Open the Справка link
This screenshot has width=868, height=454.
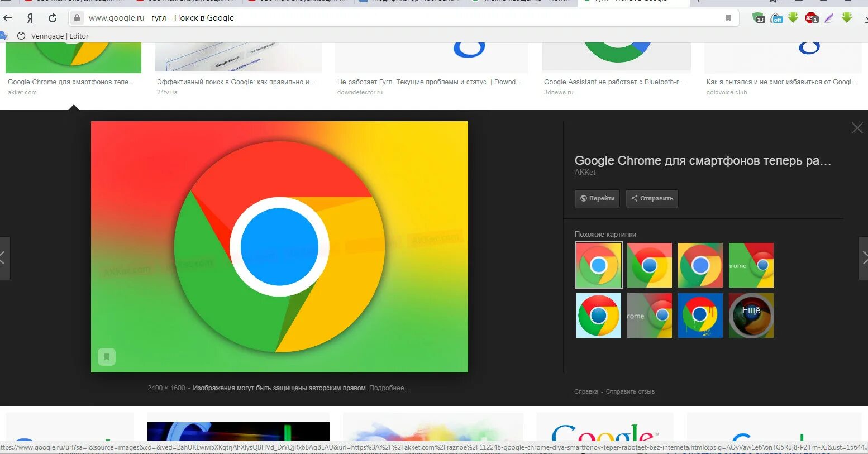pos(586,391)
